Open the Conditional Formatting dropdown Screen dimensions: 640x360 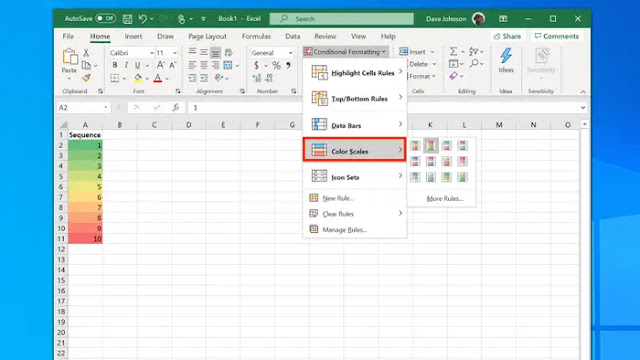(345, 52)
